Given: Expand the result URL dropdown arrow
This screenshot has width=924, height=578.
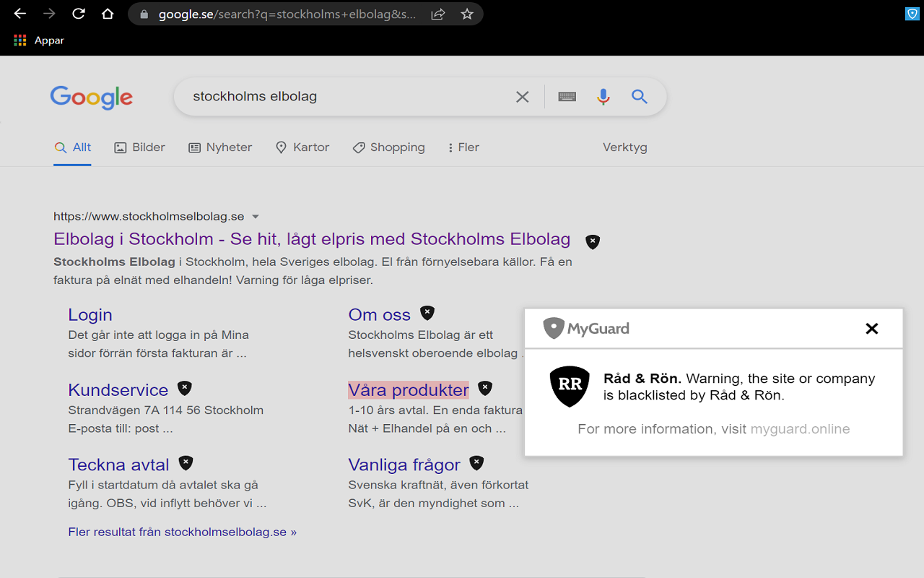Looking at the screenshot, I should pyautogui.click(x=255, y=217).
